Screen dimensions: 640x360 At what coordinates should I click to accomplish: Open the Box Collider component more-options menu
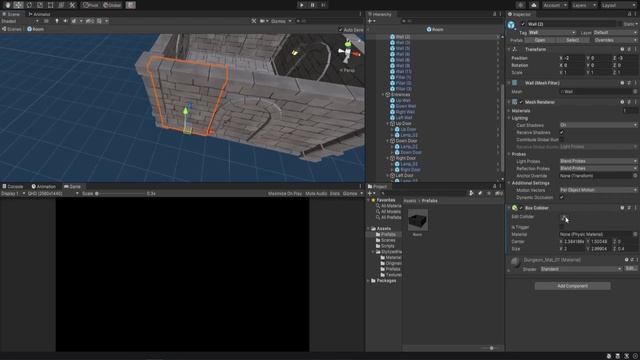(635, 208)
